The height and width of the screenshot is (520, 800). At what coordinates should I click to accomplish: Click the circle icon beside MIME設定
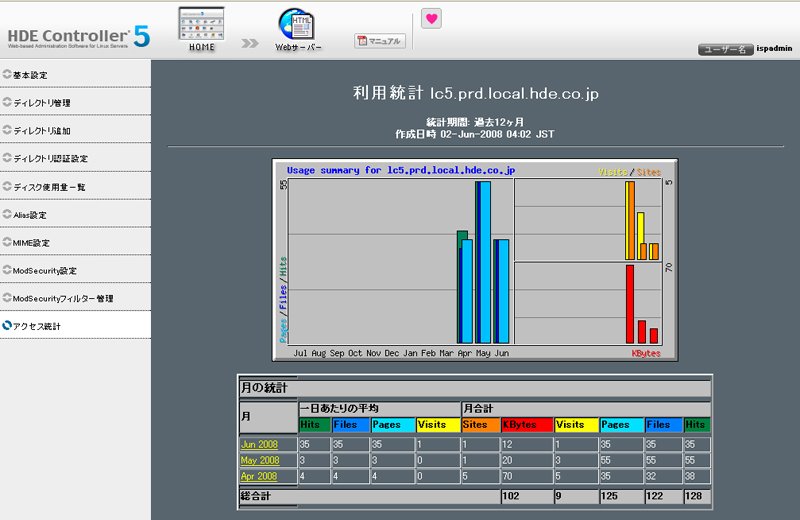[x=7, y=242]
